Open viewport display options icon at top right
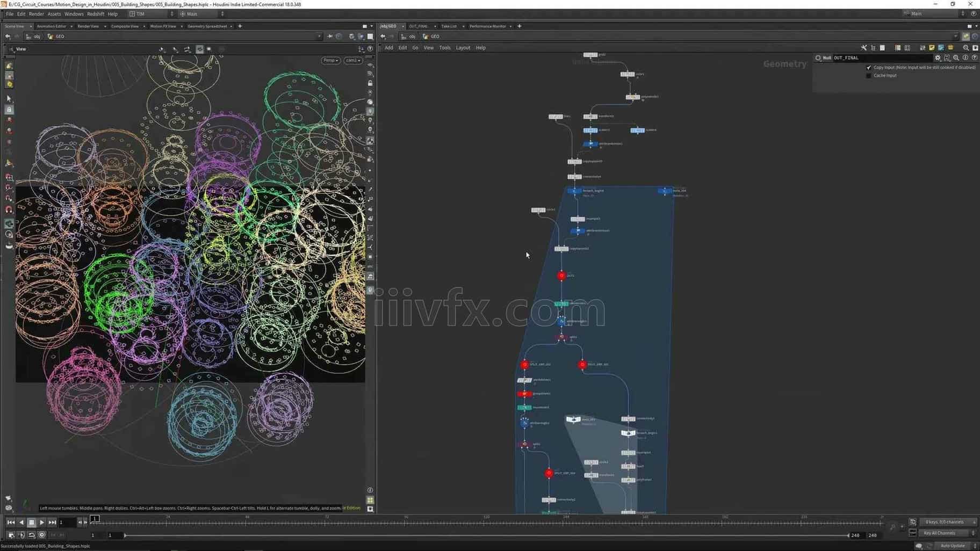This screenshot has height=551, width=980. [361, 49]
